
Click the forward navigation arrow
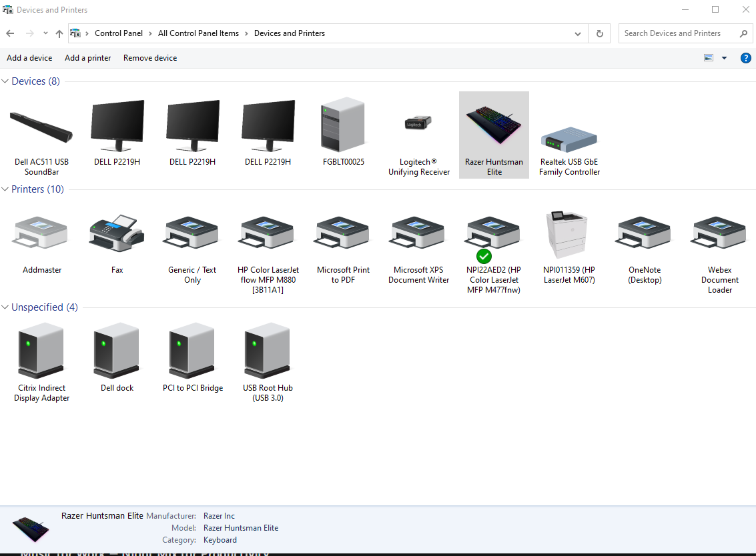click(x=30, y=33)
